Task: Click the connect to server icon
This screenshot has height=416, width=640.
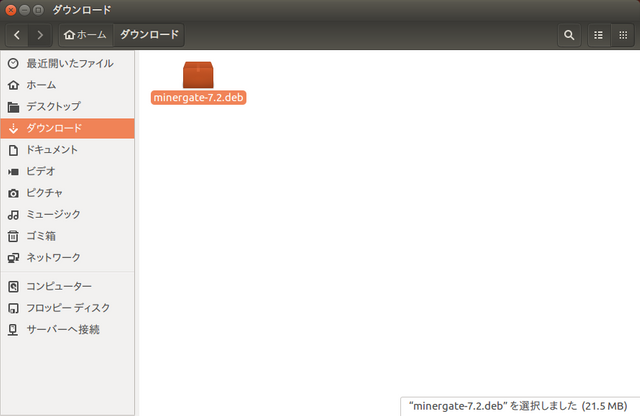Action: coord(13,330)
